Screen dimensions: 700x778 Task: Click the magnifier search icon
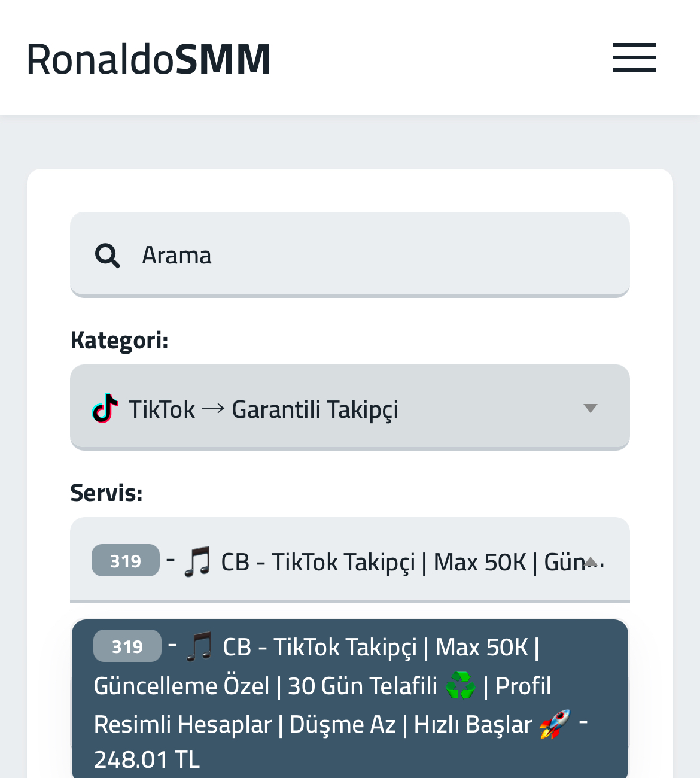click(107, 256)
